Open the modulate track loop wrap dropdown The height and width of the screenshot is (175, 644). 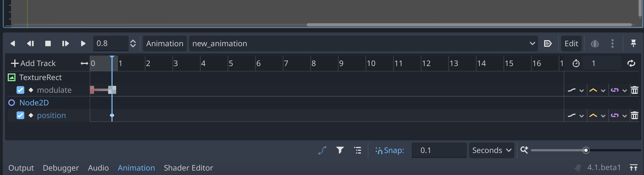625,90
